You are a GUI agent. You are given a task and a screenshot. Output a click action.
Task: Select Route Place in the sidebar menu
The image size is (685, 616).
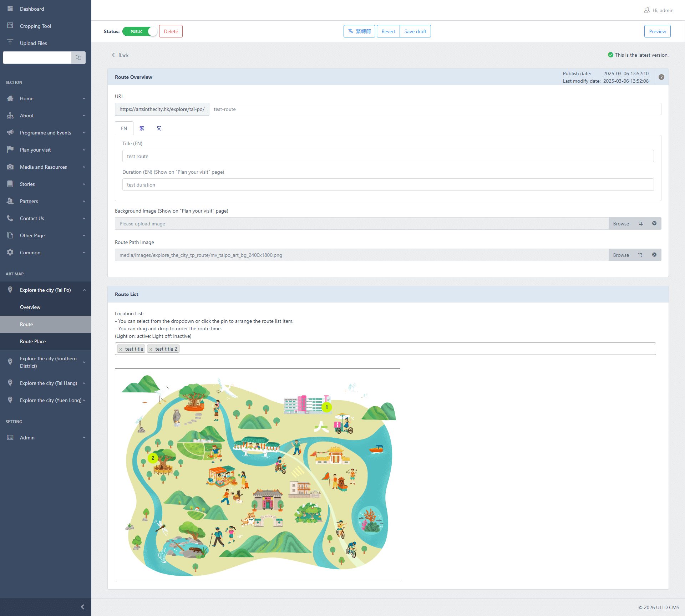tap(33, 341)
